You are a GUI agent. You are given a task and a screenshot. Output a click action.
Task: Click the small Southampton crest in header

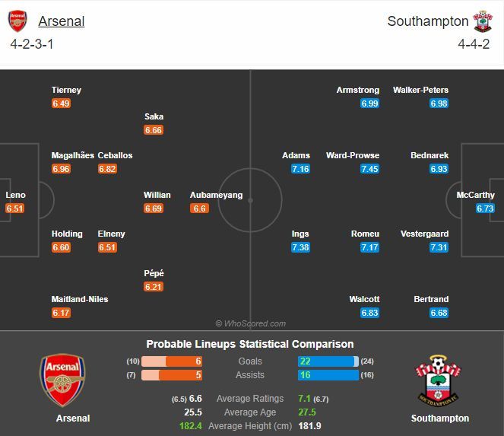tap(482, 21)
